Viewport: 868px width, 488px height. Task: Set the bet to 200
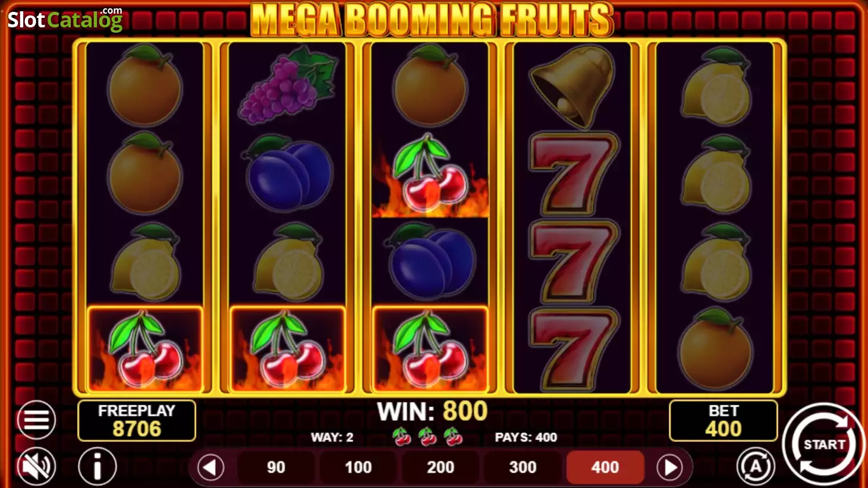(x=441, y=467)
